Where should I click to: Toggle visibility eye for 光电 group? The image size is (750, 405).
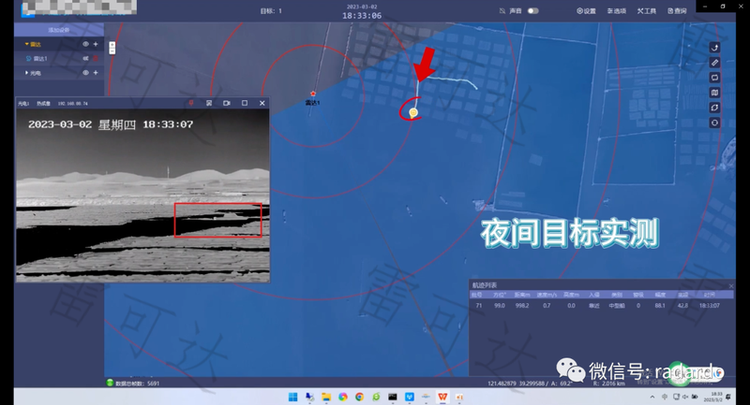click(85, 73)
